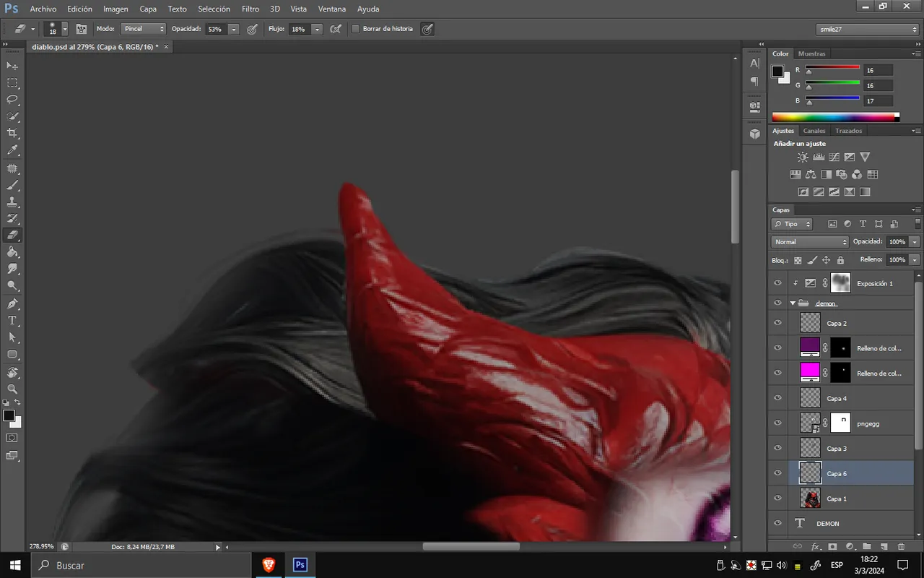Open the Relleno 100% dropdown

[x=915, y=259]
